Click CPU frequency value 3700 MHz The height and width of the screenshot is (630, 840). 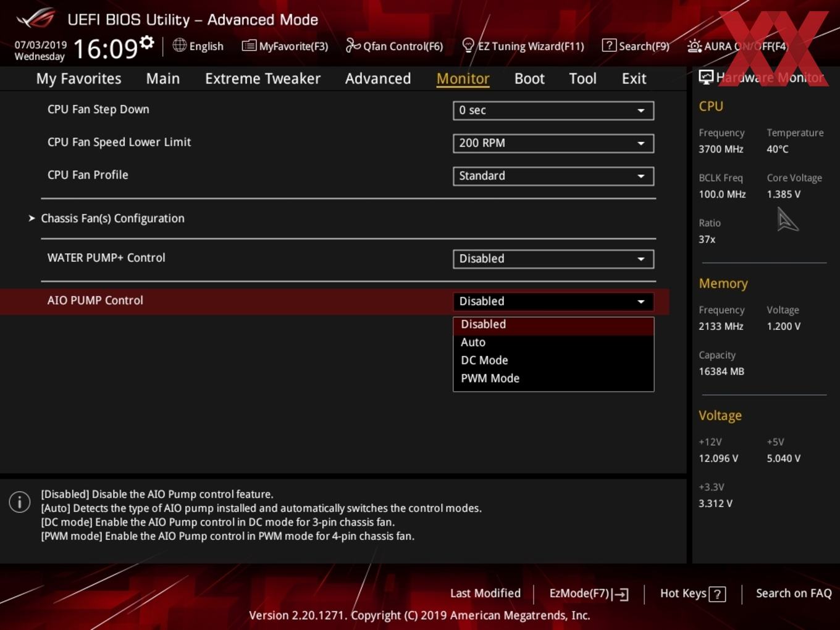click(721, 149)
